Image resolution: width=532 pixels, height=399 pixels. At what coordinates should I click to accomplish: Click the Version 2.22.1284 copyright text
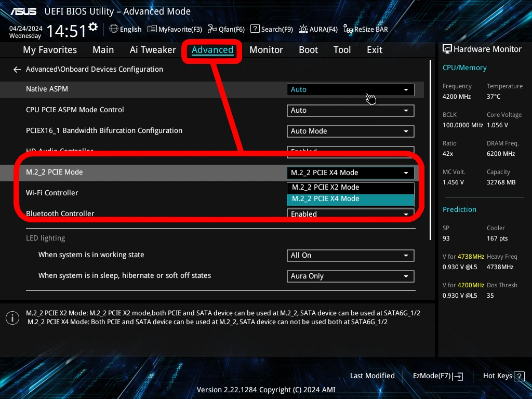point(266,390)
